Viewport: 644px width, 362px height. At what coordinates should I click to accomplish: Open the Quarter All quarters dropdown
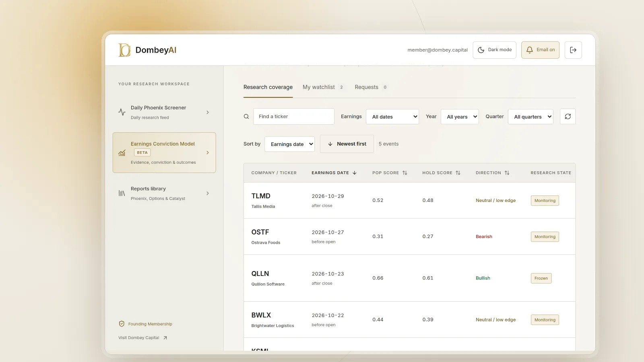coord(530,117)
